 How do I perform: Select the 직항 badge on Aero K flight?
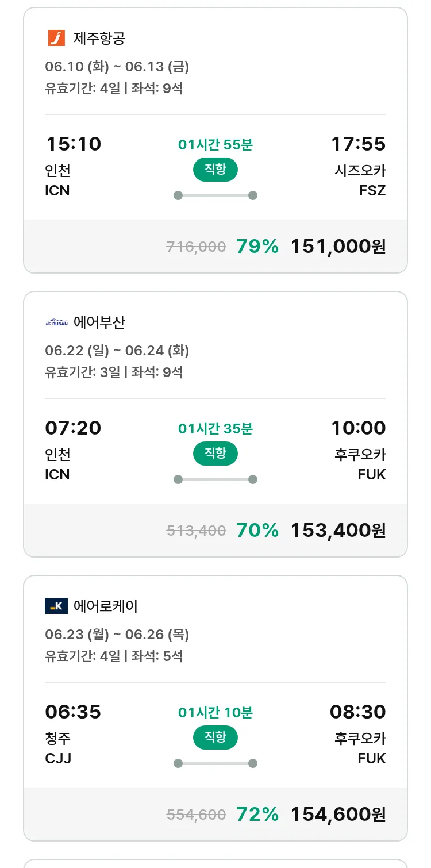(x=215, y=738)
